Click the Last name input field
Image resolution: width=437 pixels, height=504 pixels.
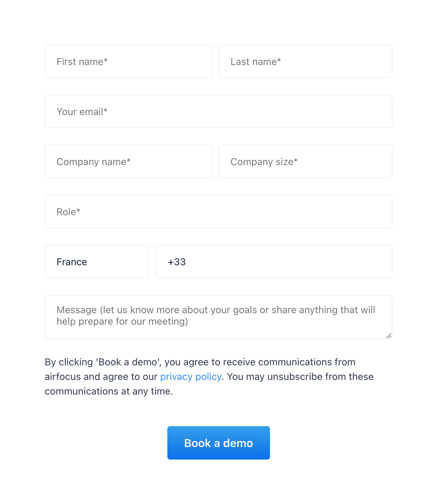(305, 61)
